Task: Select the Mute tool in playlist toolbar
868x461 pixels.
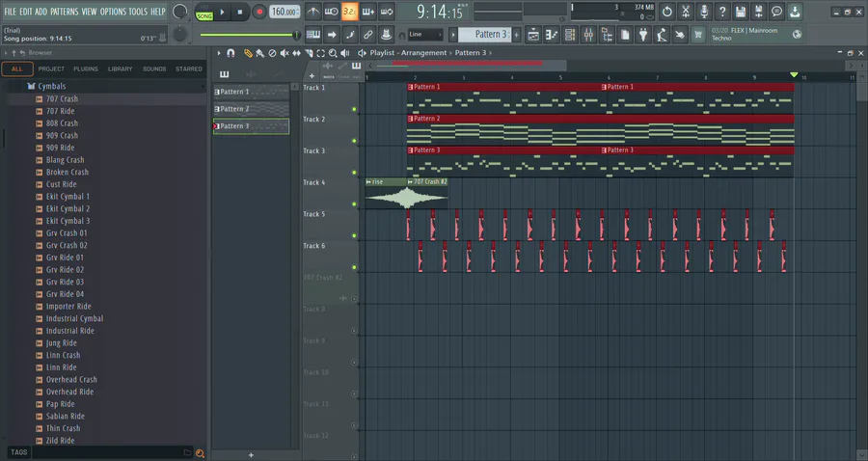Action: pyautogui.click(x=284, y=53)
